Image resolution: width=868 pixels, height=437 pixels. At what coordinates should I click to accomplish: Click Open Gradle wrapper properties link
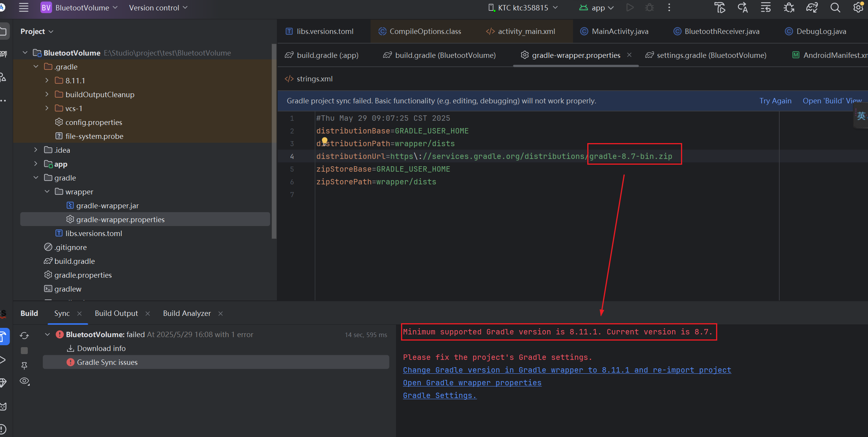472,383
